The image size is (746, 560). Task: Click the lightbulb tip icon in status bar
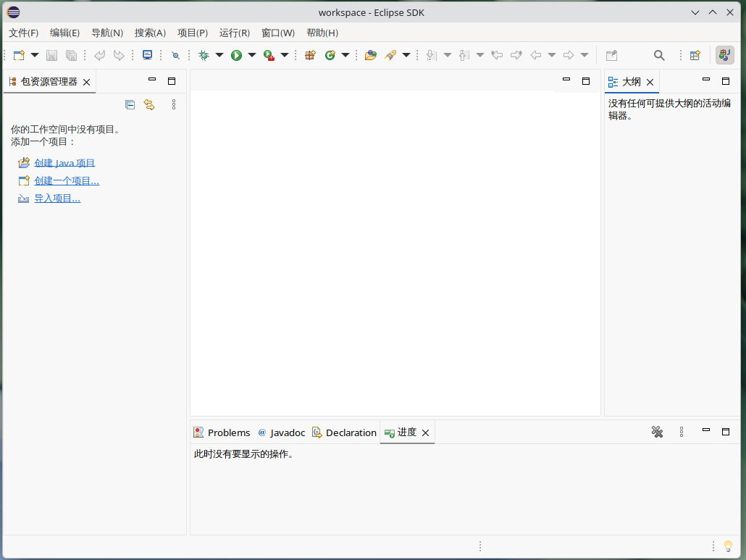(728, 546)
